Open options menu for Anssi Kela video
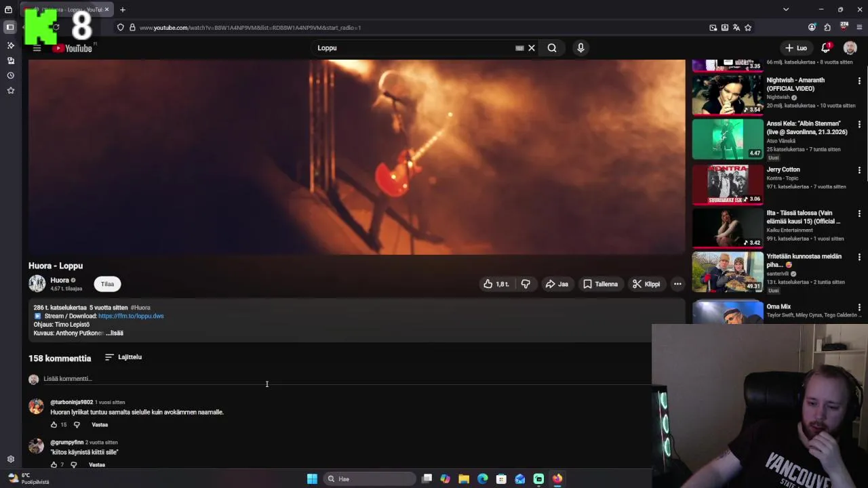The image size is (868, 488). tap(859, 125)
